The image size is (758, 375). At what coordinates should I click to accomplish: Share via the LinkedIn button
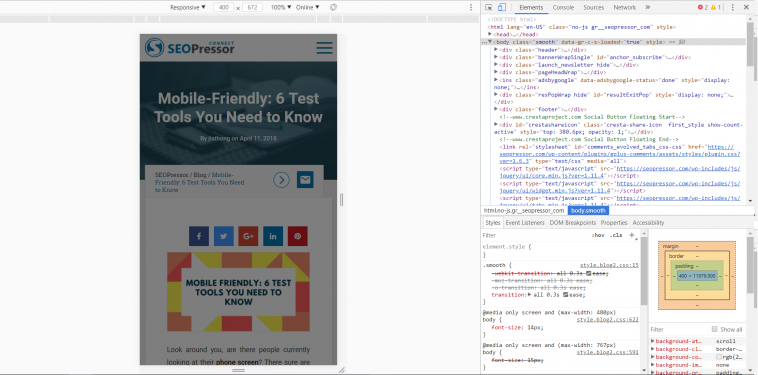click(273, 236)
